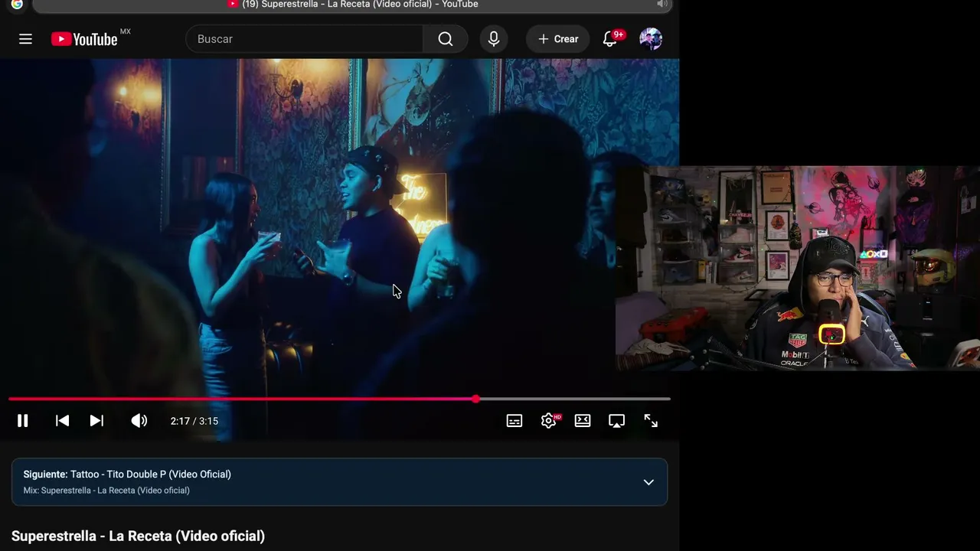This screenshot has width=980, height=551.
Task: Click the "2:17 / 3:15" time display
Action: pos(194,421)
